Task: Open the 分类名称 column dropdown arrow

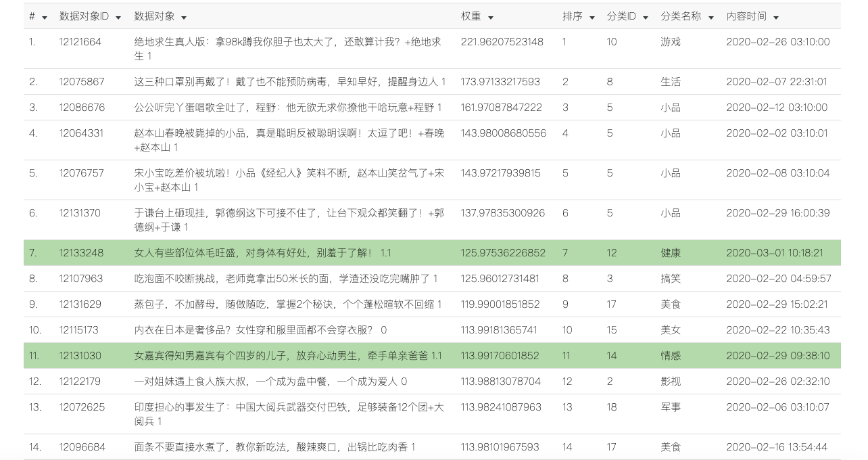Action: click(x=710, y=18)
